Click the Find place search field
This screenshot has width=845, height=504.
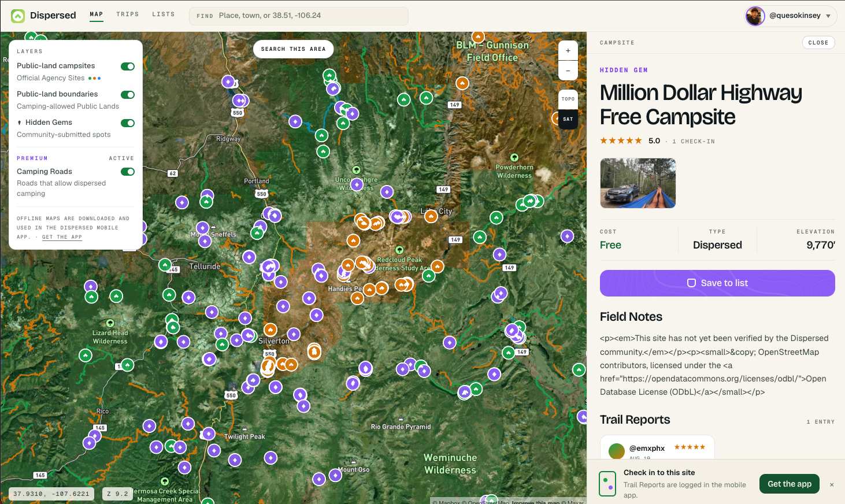[299, 16]
